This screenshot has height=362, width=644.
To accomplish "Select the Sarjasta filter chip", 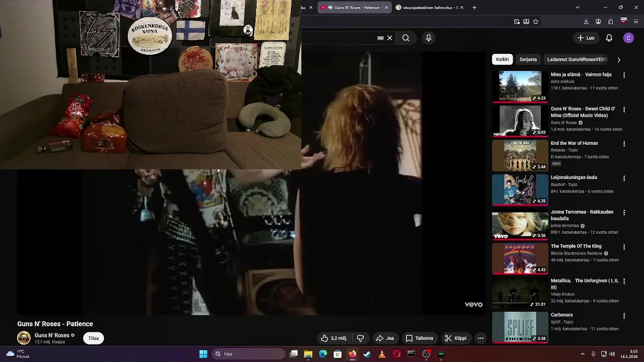I will coord(528,59).
